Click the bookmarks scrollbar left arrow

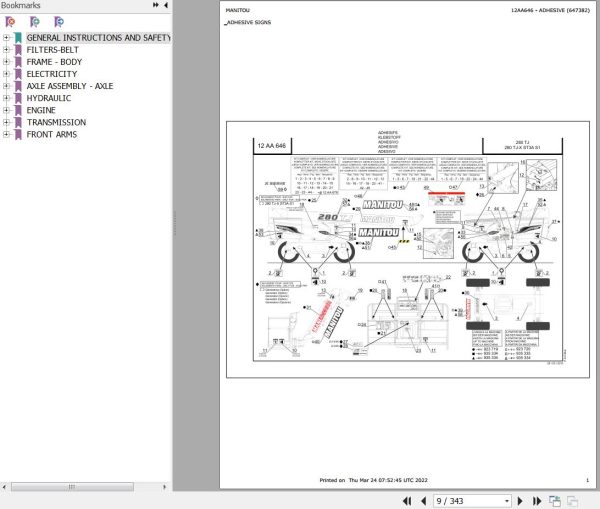pos(4,487)
